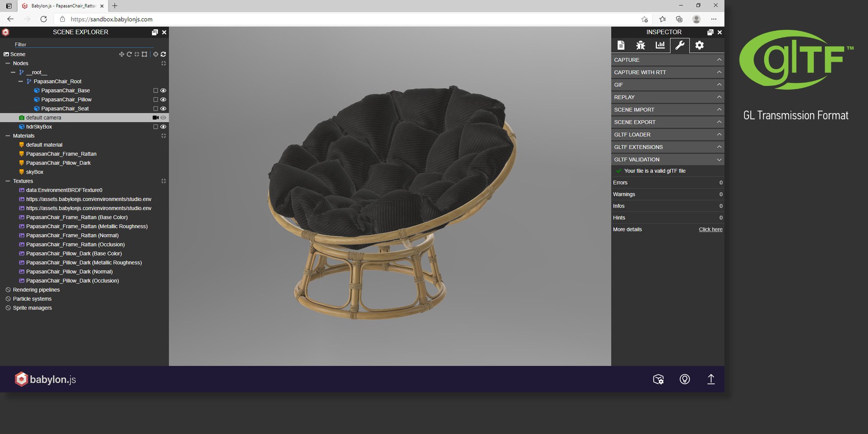Expand the CAPTURE section in Inspector
Viewport: 868px width, 434px height.
pos(668,60)
